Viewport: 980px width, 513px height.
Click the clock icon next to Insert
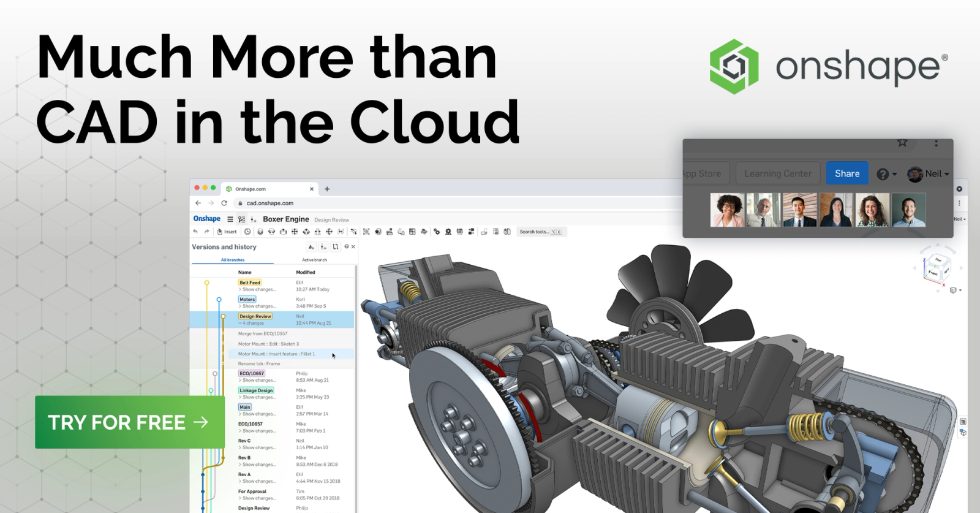[x=247, y=232]
